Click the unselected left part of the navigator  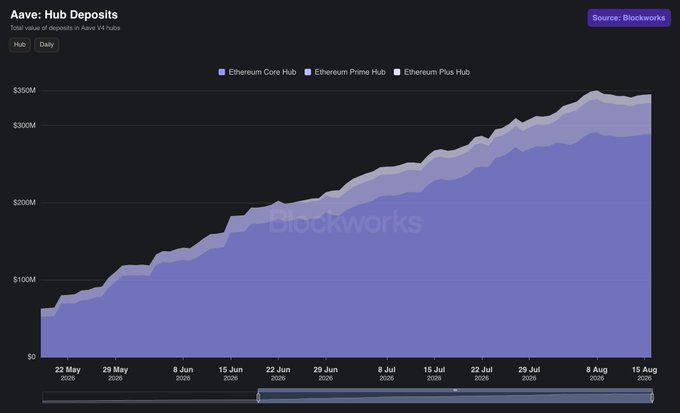(x=150, y=397)
